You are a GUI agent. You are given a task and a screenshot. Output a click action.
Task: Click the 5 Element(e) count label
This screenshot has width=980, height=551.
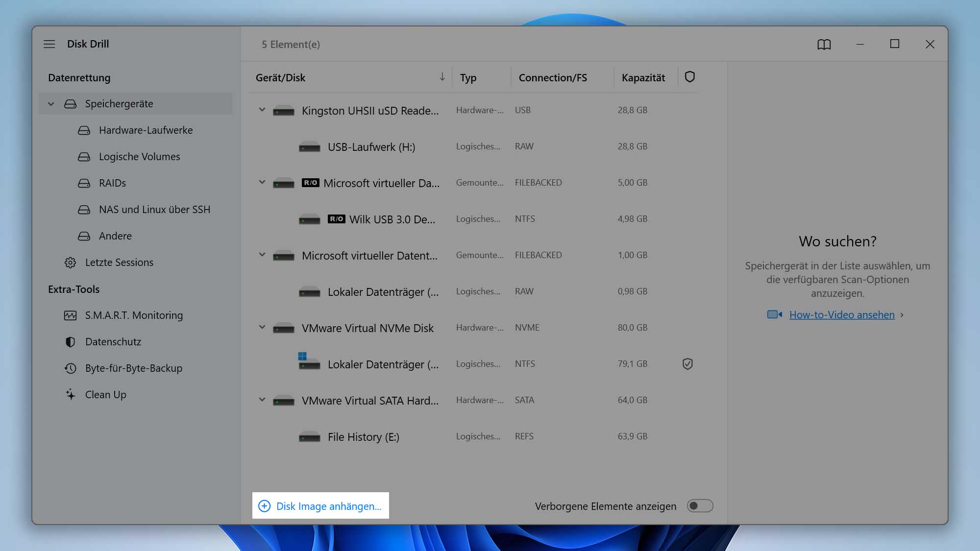point(291,45)
